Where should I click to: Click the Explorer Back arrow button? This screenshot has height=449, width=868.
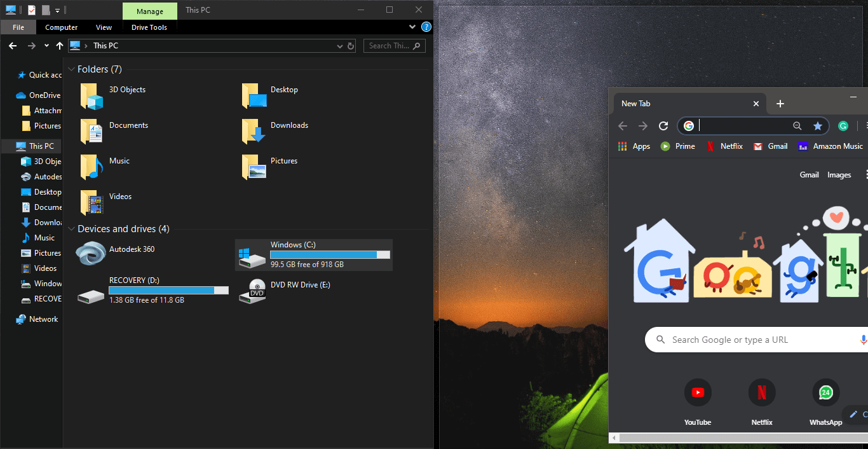(x=13, y=46)
